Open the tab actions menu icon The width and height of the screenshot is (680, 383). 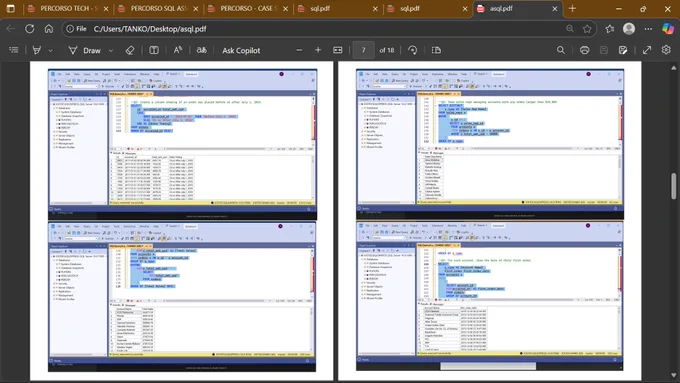[11, 8]
